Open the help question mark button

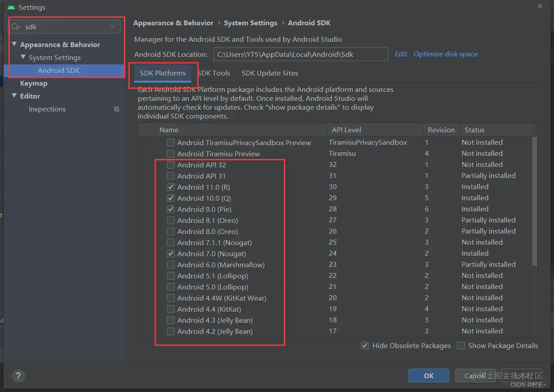[18, 376]
